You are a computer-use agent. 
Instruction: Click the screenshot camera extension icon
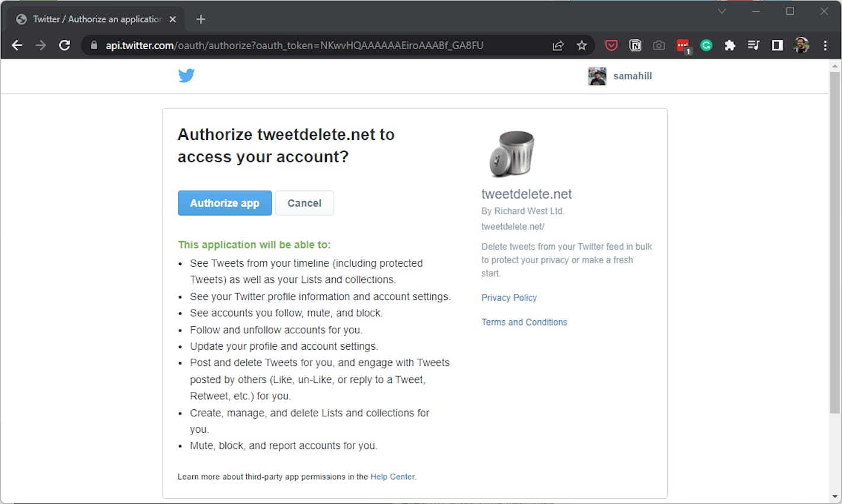[x=658, y=45]
